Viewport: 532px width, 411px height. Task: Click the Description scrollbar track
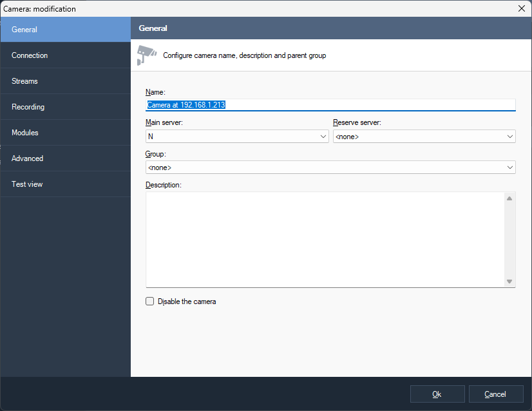509,240
